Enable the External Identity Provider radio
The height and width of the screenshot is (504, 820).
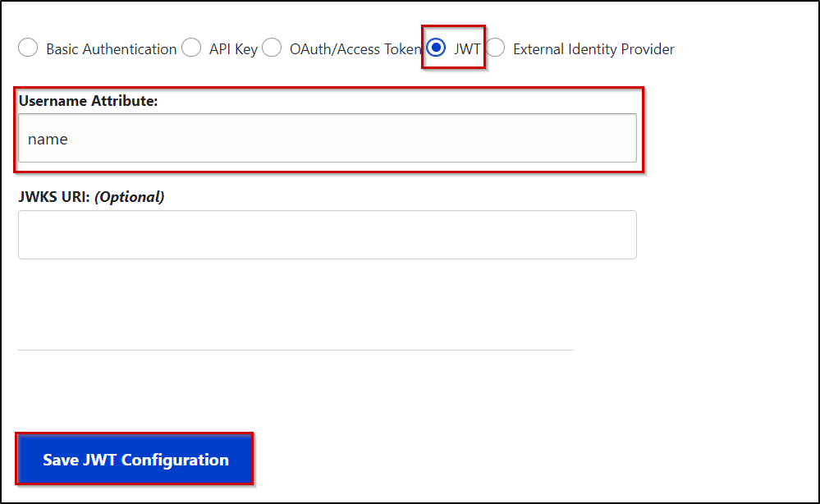pyautogui.click(x=496, y=48)
